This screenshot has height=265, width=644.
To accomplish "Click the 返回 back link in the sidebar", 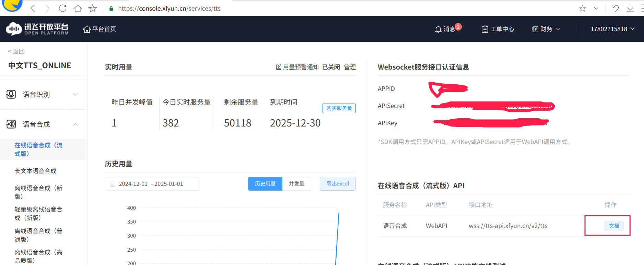I will pos(16,51).
